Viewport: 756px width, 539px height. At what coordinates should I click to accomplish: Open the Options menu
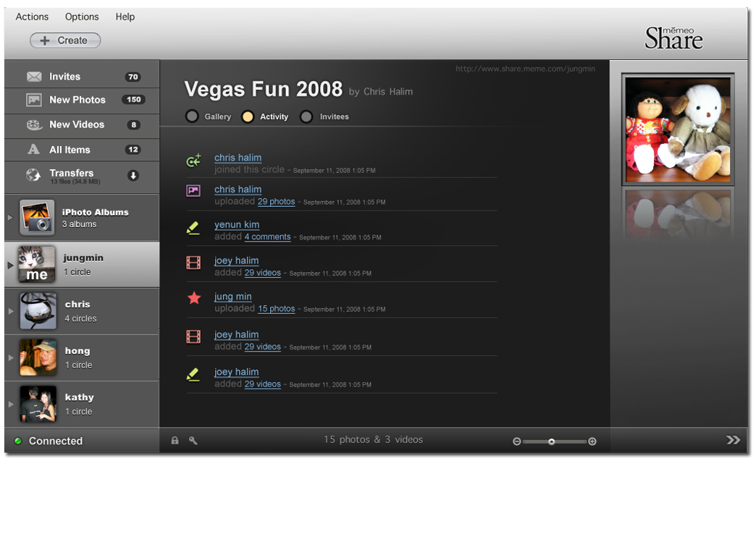coord(82,17)
